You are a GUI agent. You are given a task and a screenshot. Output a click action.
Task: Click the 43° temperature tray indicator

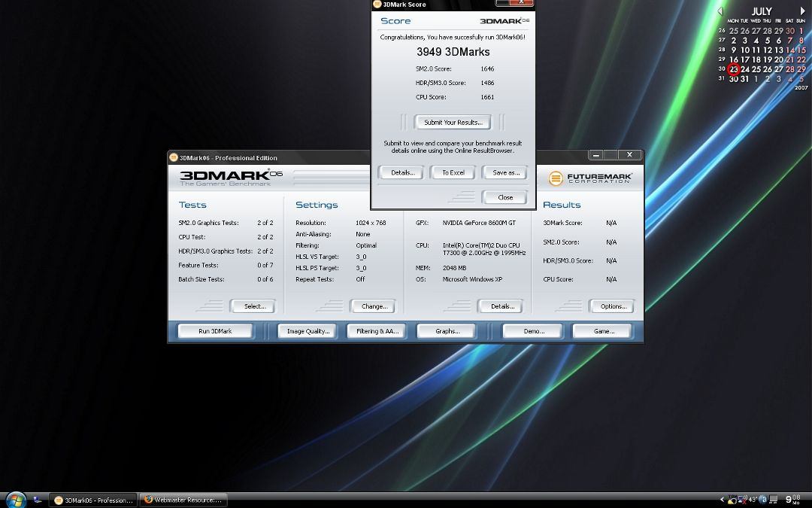tap(753, 500)
